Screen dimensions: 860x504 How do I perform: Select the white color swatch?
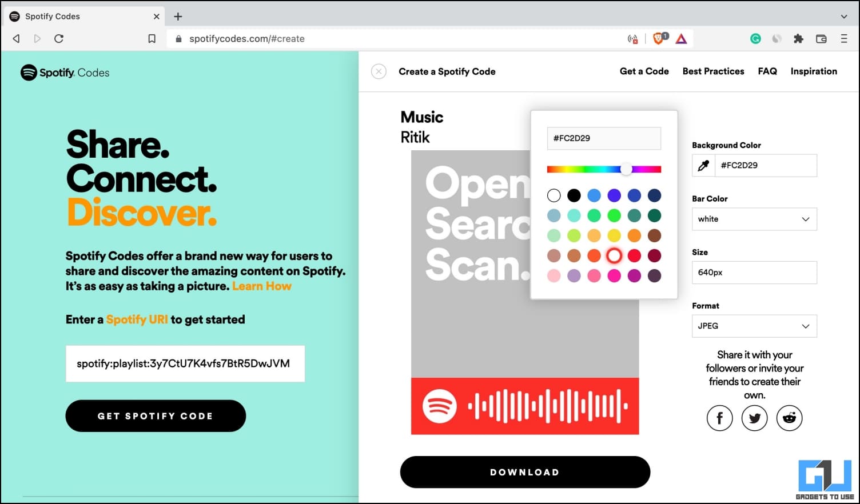[x=554, y=195]
